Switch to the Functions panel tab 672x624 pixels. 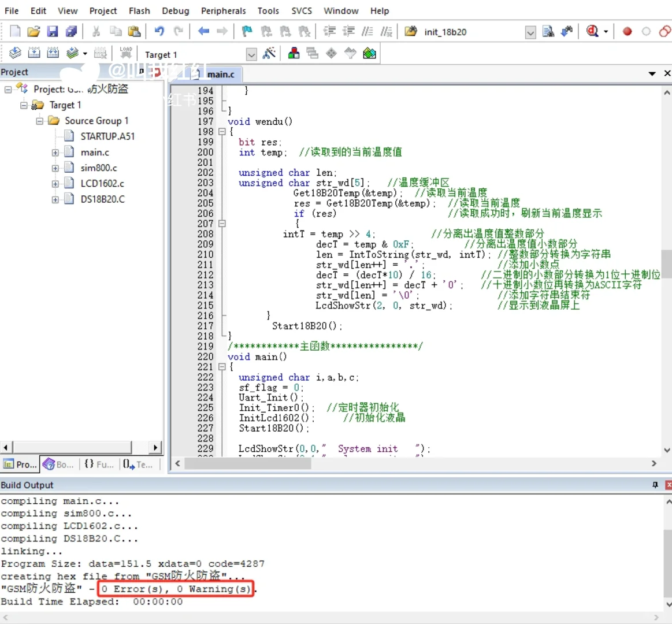pos(99,465)
